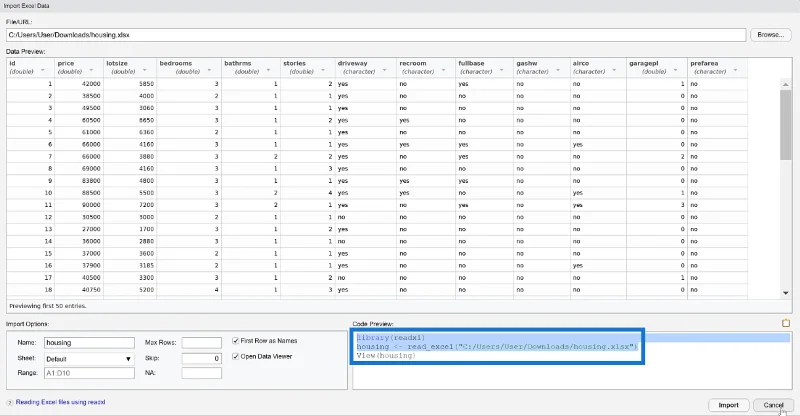The width and height of the screenshot is (800, 416).
Task: Click the Range input field
Action: tap(89, 373)
